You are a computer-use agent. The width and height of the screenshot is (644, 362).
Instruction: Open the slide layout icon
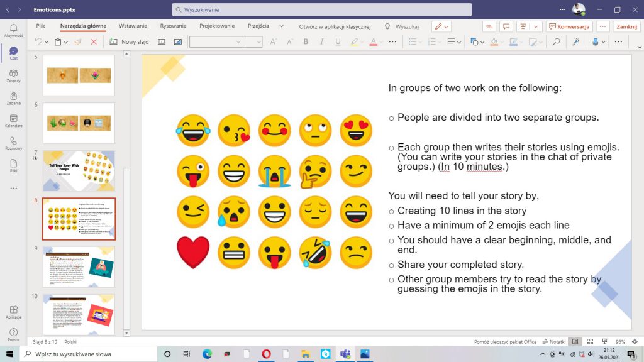(162, 42)
